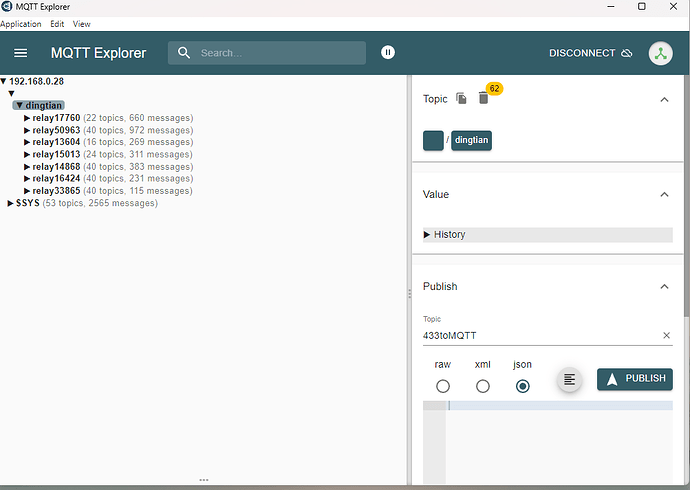Expand the $SYS topic tree

[11, 203]
